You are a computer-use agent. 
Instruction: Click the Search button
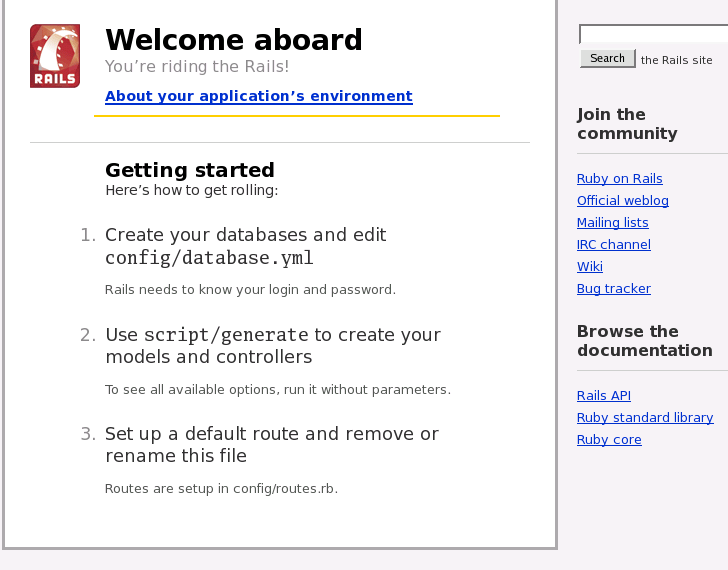click(x=607, y=58)
